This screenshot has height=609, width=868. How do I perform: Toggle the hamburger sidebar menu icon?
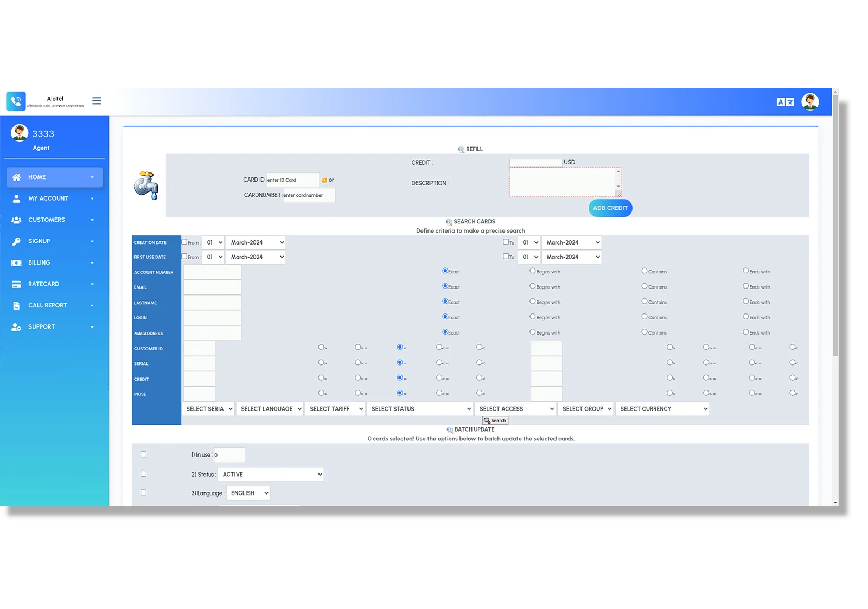(x=97, y=101)
